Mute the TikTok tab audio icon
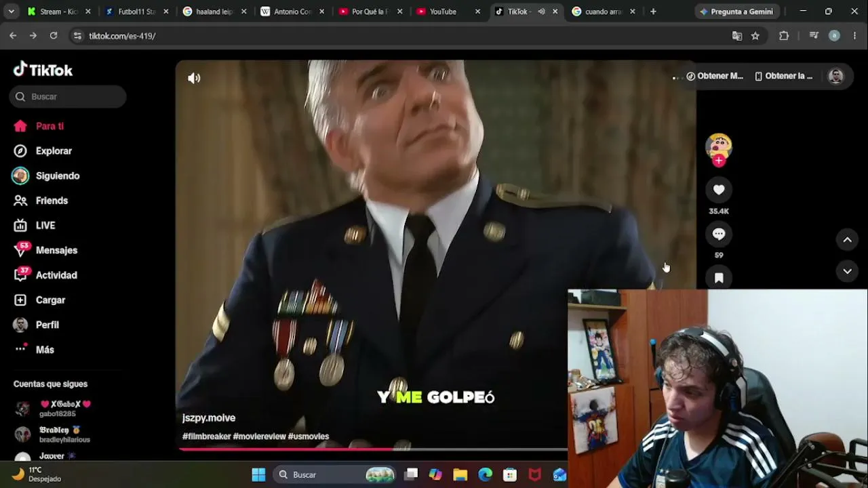Screen dimensions: 868x488 click(542, 12)
